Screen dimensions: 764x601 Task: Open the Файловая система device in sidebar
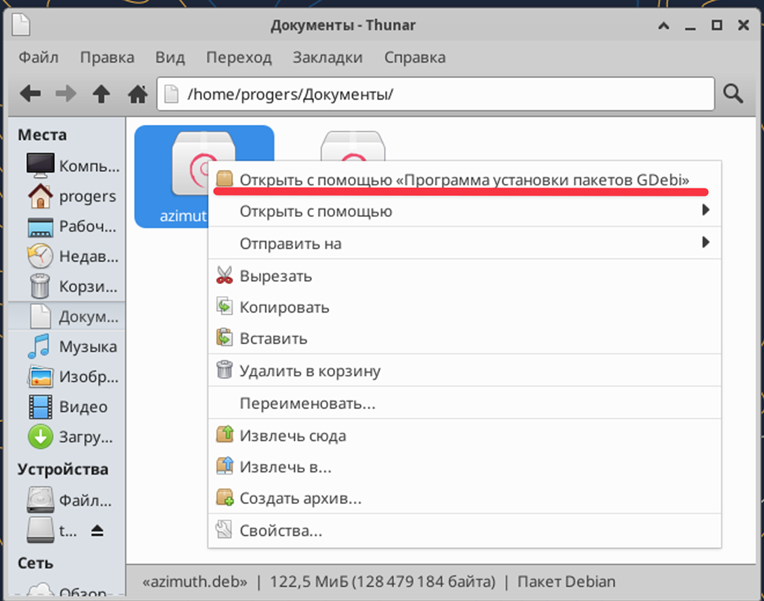67,500
